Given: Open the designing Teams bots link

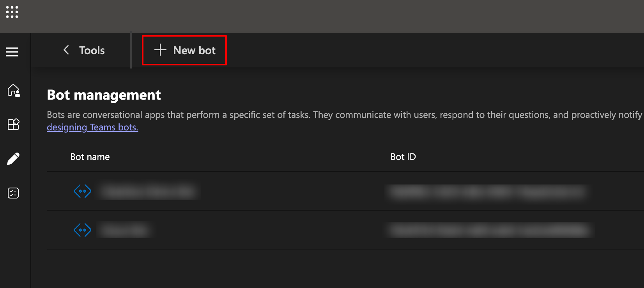Looking at the screenshot, I should 92,127.
